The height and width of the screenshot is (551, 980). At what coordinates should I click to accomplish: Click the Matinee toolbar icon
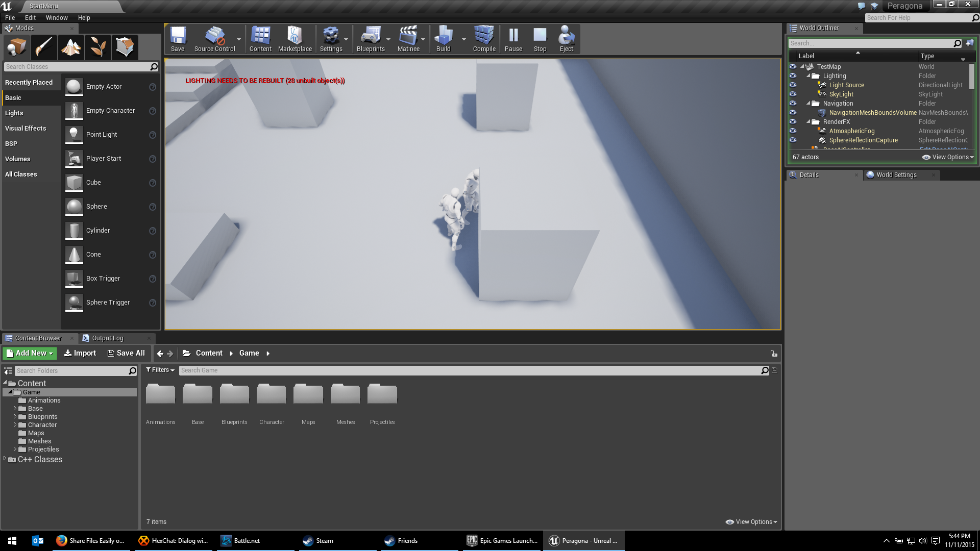coord(408,39)
